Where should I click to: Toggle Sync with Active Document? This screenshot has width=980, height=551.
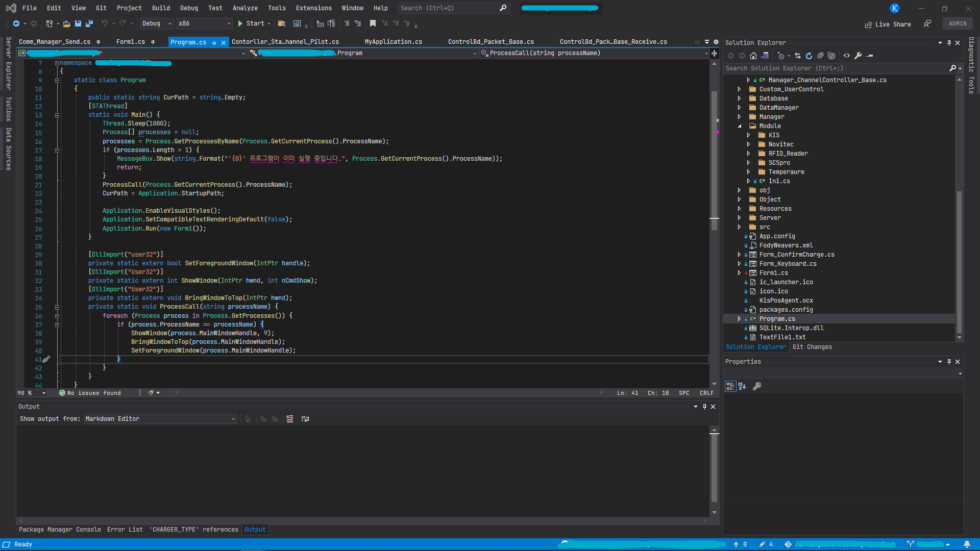pos(798,56)
